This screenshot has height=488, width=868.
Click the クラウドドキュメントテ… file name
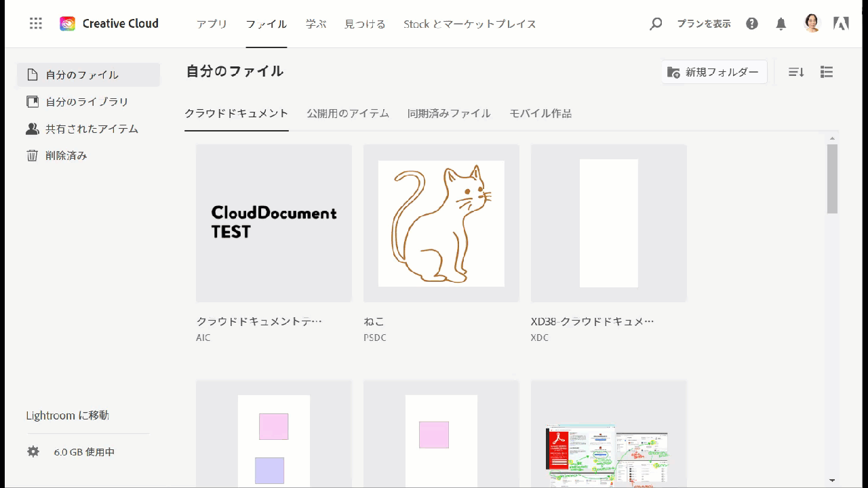point(259,321)
